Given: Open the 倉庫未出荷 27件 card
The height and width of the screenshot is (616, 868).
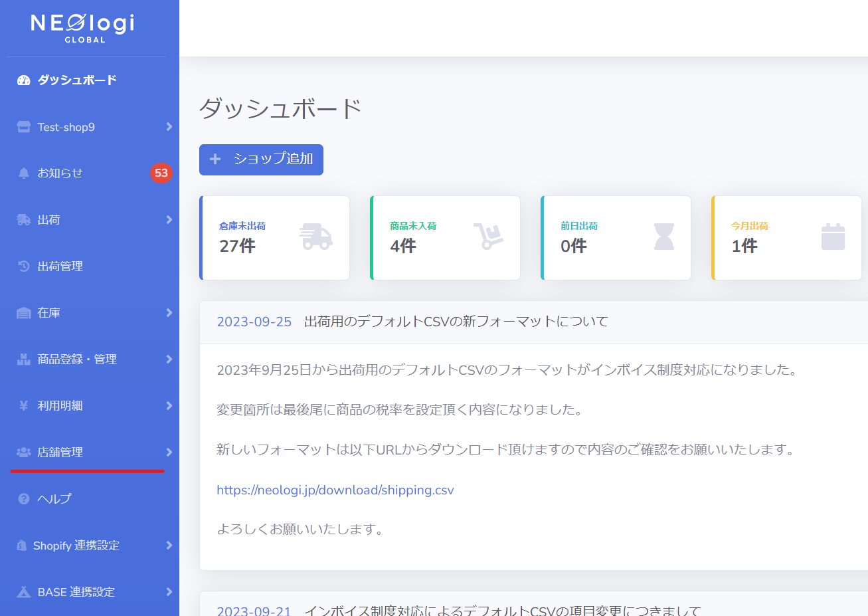Looking at the screenshot, I should click(274, 237).
